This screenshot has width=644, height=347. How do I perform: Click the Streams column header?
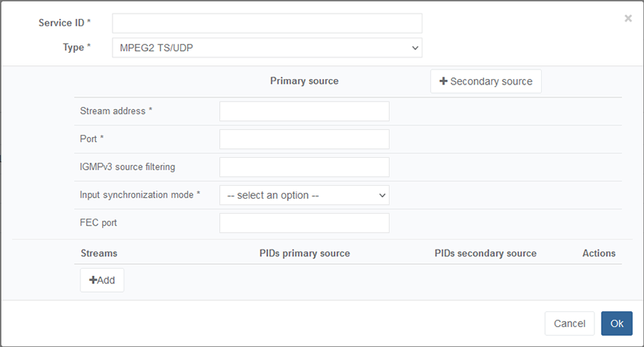[99, 253]
